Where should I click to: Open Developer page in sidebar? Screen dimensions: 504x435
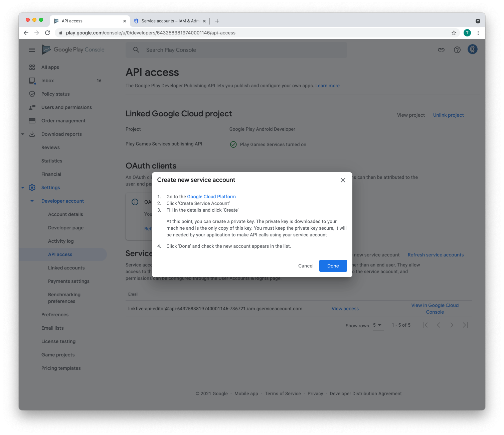66,228
